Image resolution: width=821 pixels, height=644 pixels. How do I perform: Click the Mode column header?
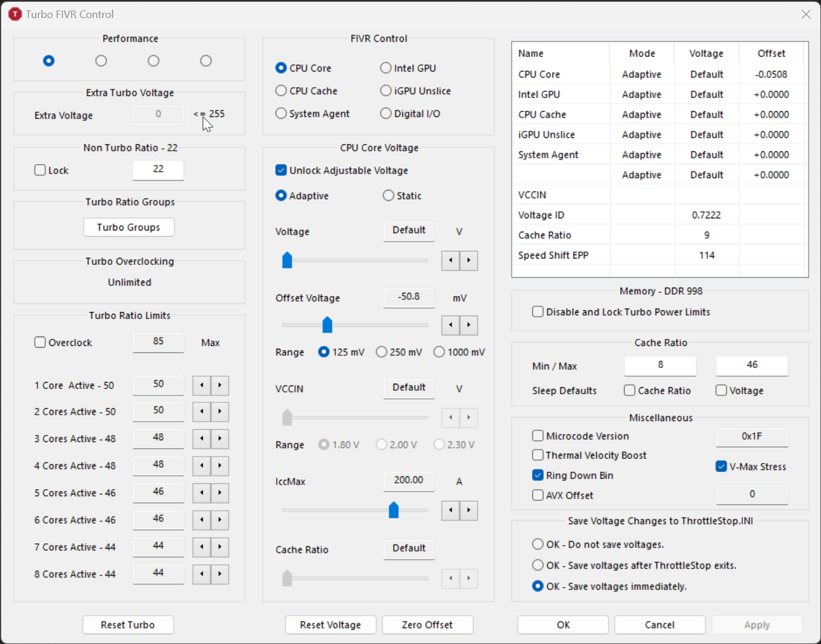coord(642,53)
